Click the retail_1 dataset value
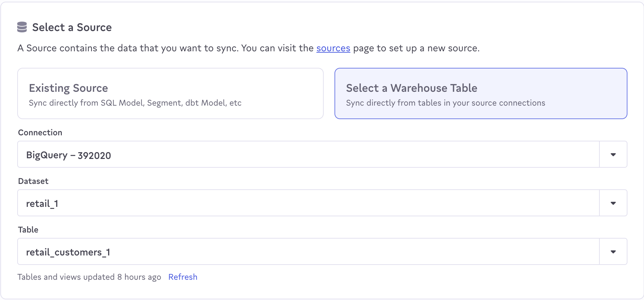Viewport: 644px width, 300px height. click(x=42, y=204)
